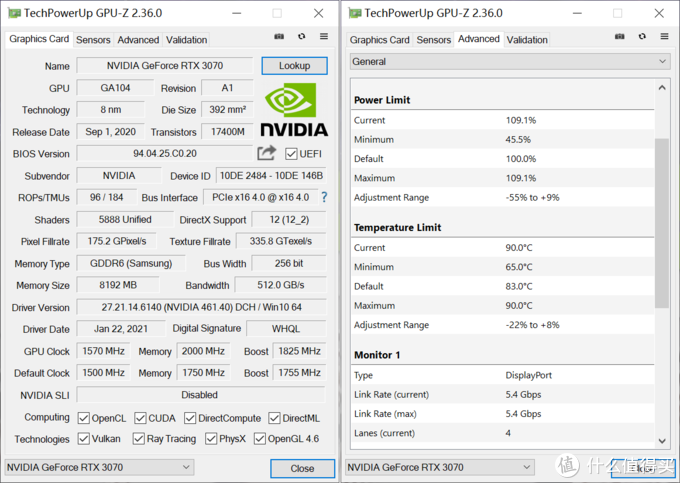Screen dimensions: 680x483
Task: Switch to Advanced tab in left window
Action: pos(138,40)
